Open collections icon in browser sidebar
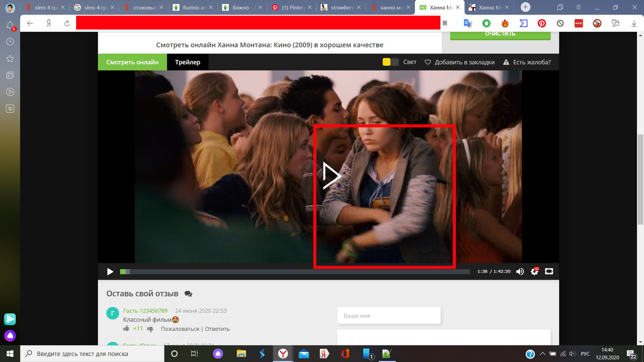 coord(10,75)
